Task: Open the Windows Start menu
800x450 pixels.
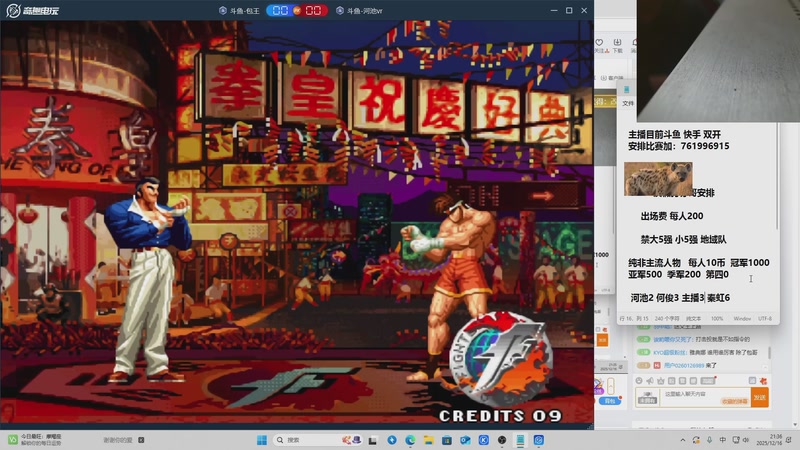Action: point(262,440)
